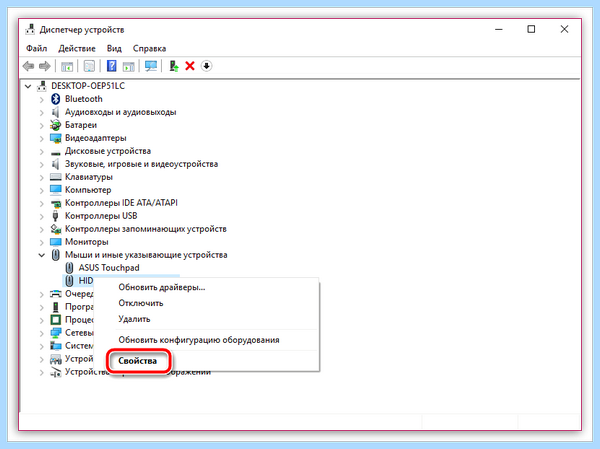The height and width of the screenshot is (449, 600).
Task: Click the Видеоадаптеры display adapter icon
Action: [x=56, y=138]
